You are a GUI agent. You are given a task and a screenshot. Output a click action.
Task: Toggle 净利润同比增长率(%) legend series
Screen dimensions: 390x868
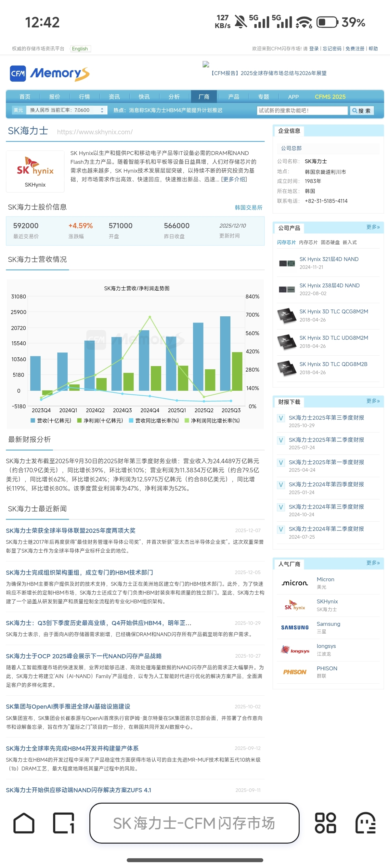(x=212, y=421)
